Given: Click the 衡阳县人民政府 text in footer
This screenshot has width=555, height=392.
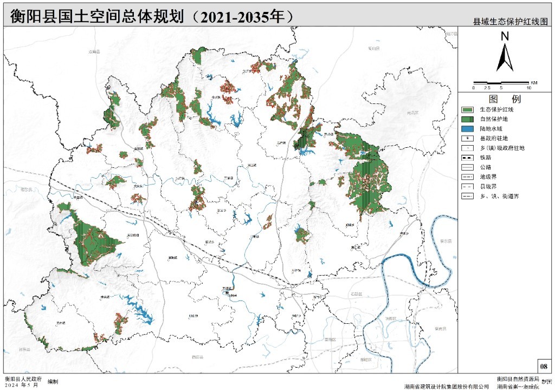Looking at the screenshot, I should click(x=23, y=380).
